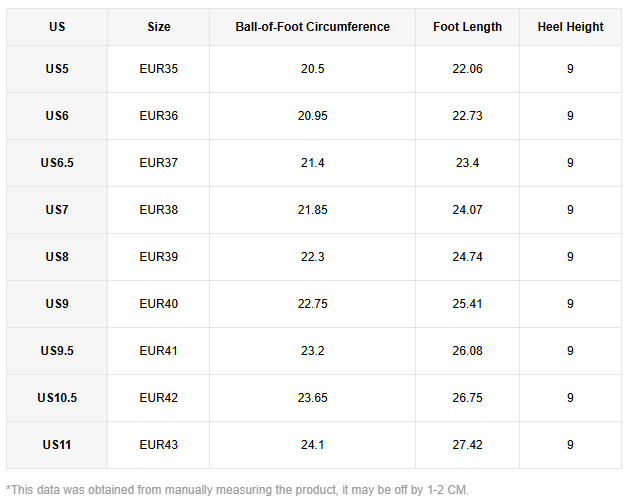Click the US10.5 row label
Viewport: 629px width, 500px height.
[57, 398]
